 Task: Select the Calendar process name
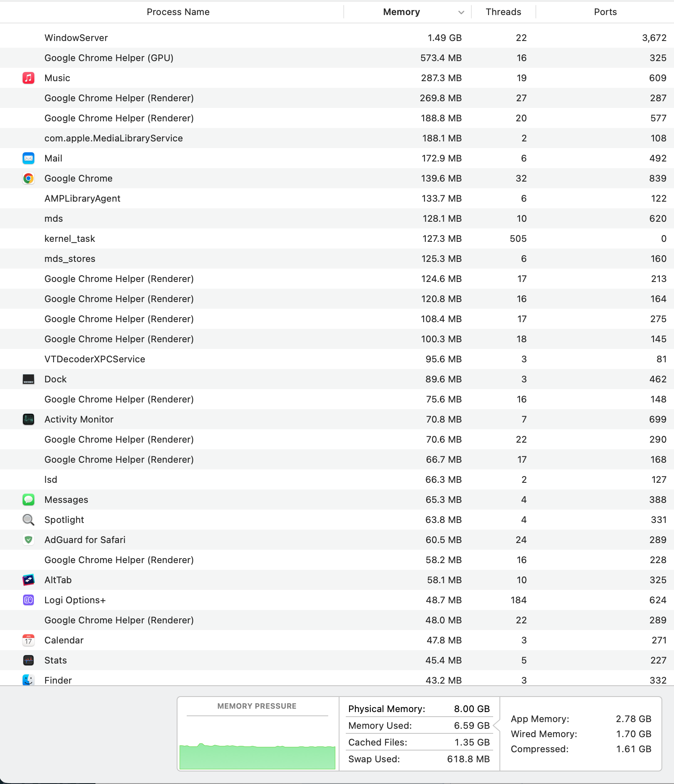click(64, 640)
